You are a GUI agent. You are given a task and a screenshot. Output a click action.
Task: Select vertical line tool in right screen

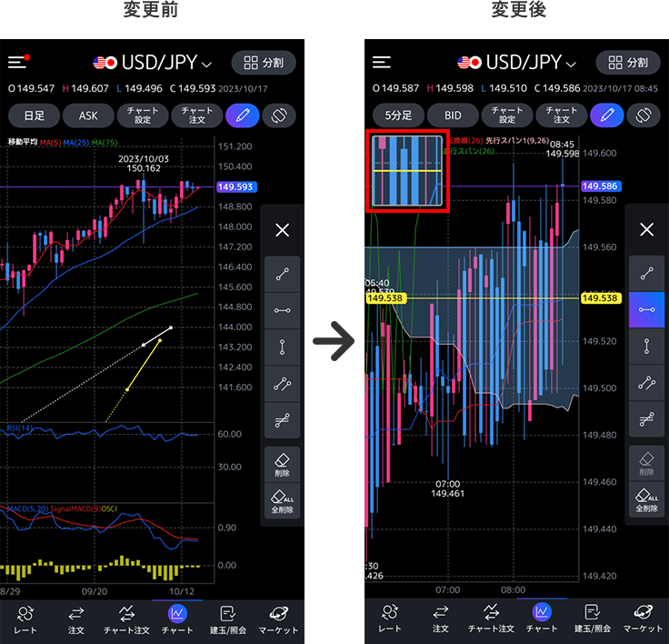647,347
